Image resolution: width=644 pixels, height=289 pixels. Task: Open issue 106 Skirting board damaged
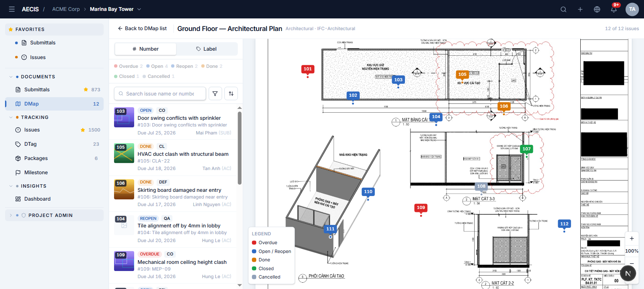pyautogui.click(x=173, y=194)
